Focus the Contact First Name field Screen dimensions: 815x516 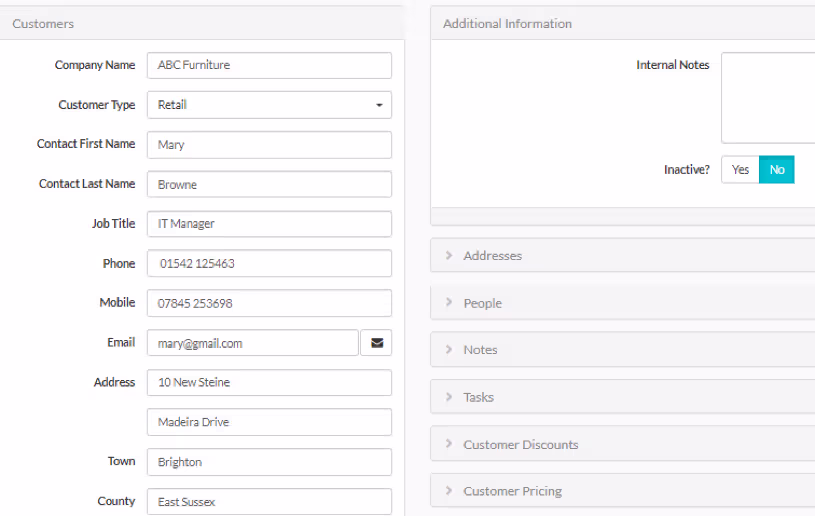coord(269,144)
